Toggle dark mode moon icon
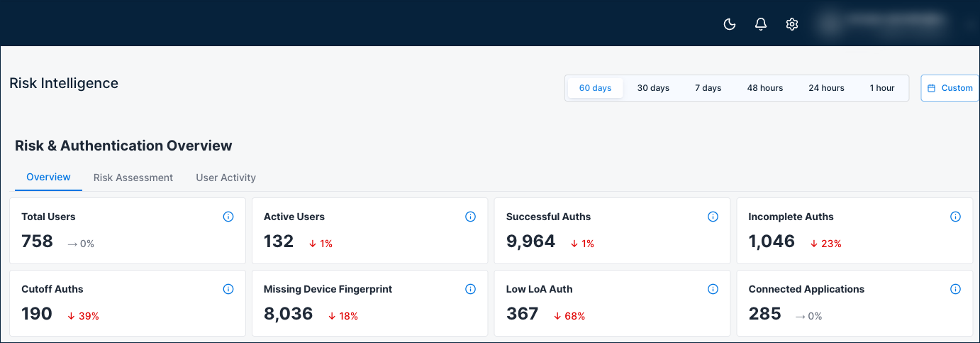 (x=729, y=24)
